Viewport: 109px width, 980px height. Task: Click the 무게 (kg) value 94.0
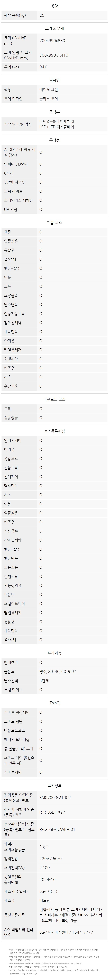43,67
